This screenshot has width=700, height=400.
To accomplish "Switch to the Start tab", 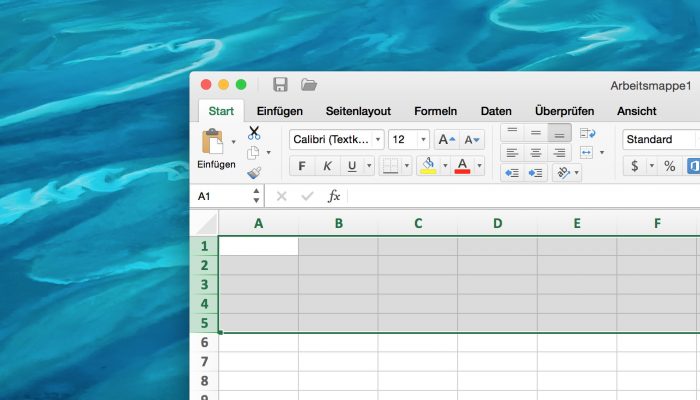I will tap(221, 111).
